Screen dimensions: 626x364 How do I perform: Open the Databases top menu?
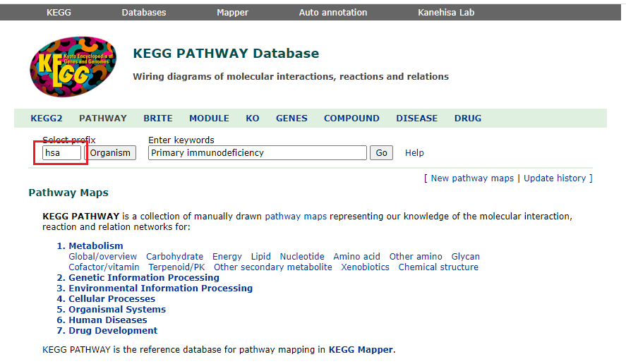pyautogui.click(x=144, y=13)
